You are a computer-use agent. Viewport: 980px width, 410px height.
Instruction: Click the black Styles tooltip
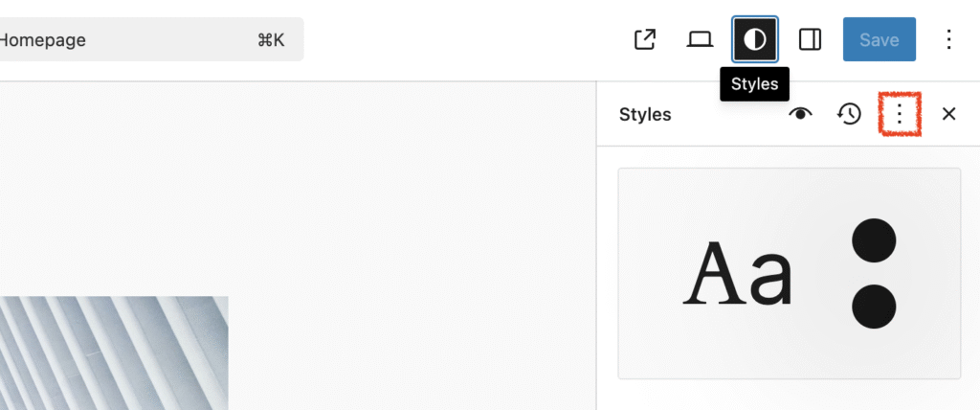[754, 84]
